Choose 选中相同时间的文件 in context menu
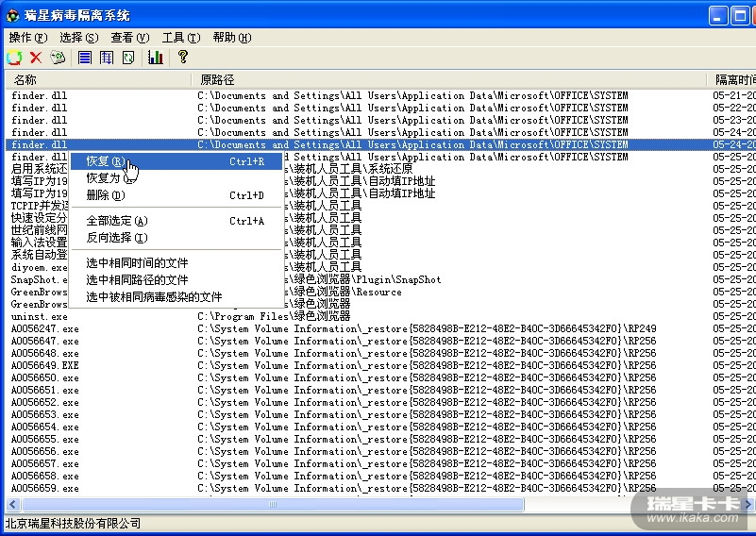Image resolution: width=756 pixels, height=536 pixels. (x=176, y=263)
